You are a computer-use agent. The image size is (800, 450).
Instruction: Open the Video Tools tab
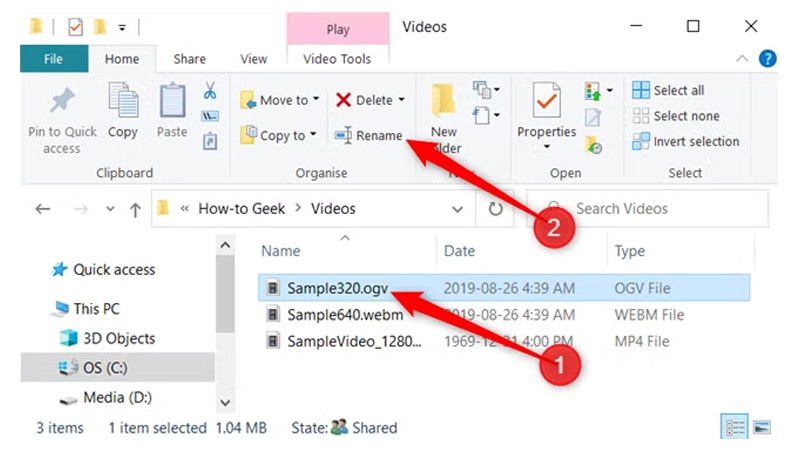pyautogui.click(x=337, y=59)
